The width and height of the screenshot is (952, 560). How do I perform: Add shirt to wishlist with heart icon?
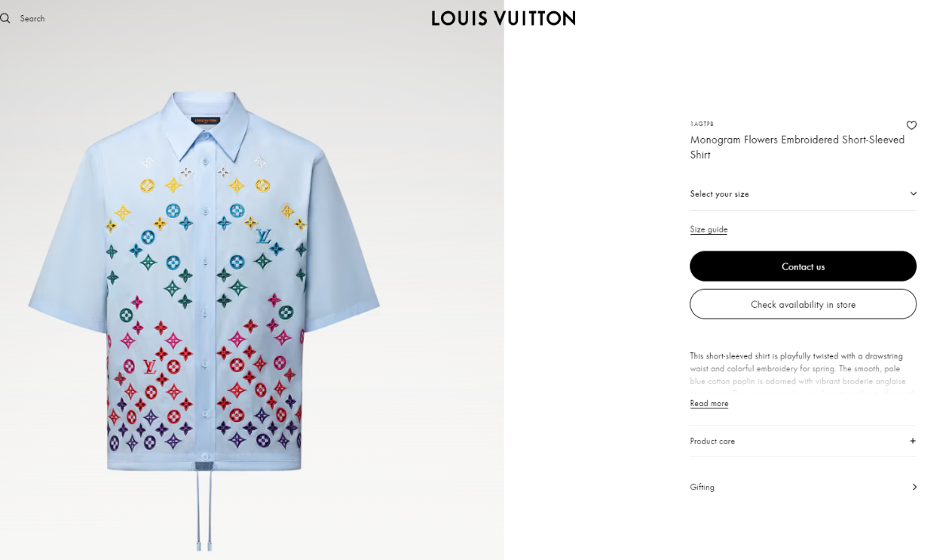click(912, 125)
